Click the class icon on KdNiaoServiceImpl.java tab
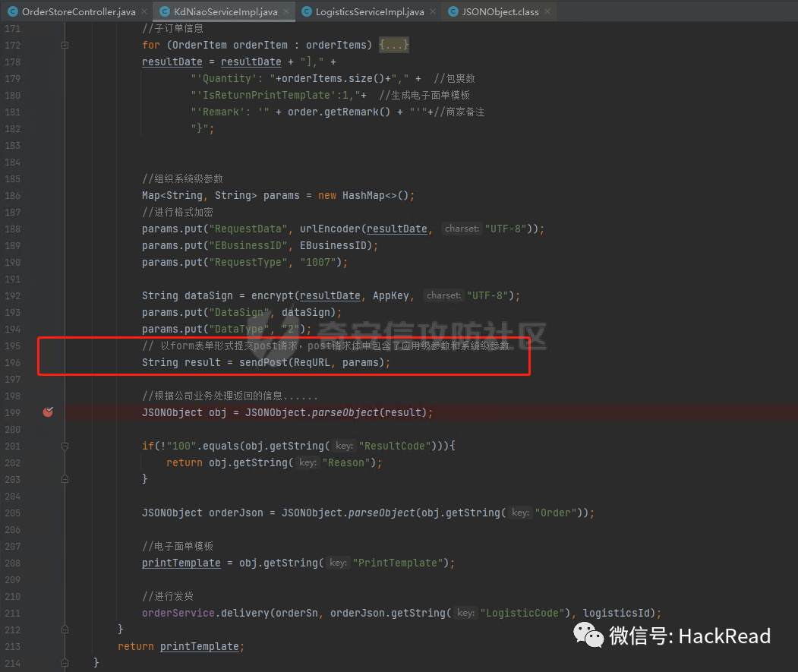Screen dimensions: 798x672 click(165, 11)
